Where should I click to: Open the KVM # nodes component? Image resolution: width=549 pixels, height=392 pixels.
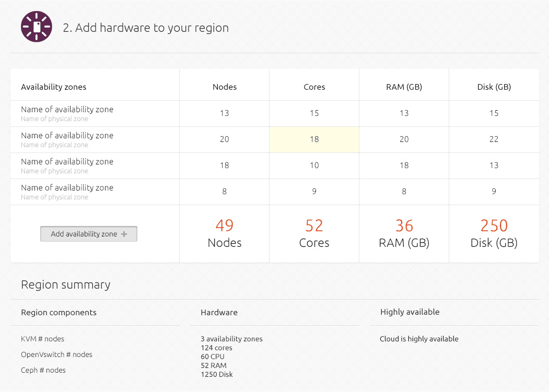[43, 339]
